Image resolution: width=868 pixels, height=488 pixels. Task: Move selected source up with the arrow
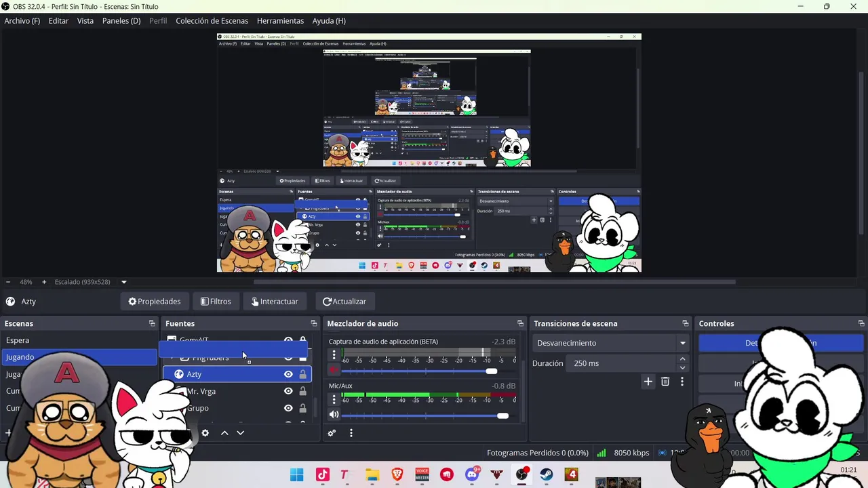click(224, 433)
